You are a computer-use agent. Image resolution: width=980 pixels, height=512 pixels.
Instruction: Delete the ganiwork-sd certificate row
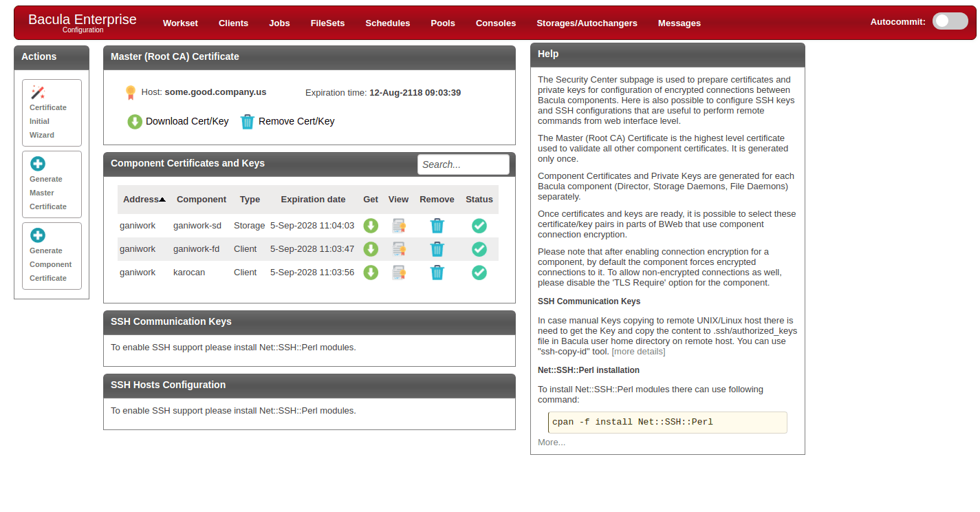437,226
